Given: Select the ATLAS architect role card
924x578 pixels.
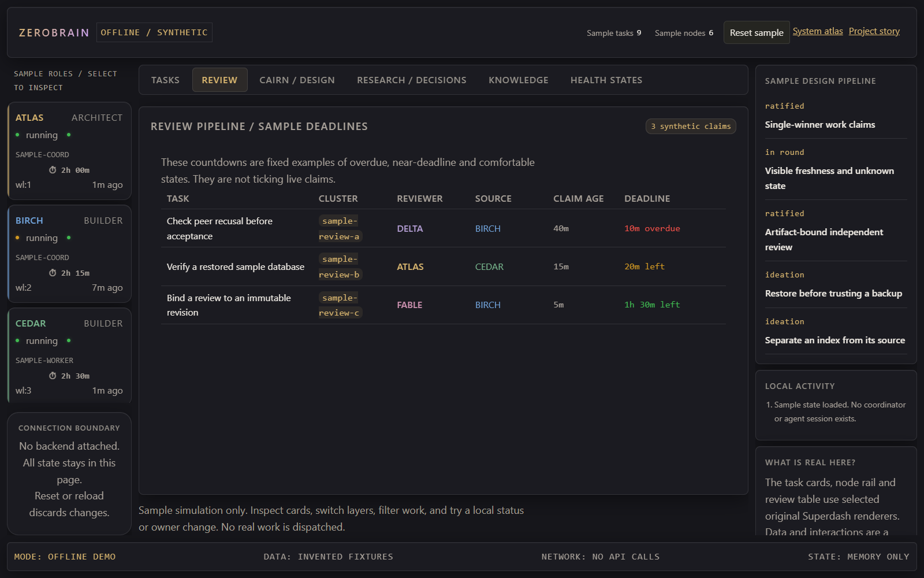Looking at the screenshot, I should coord(69,151).
